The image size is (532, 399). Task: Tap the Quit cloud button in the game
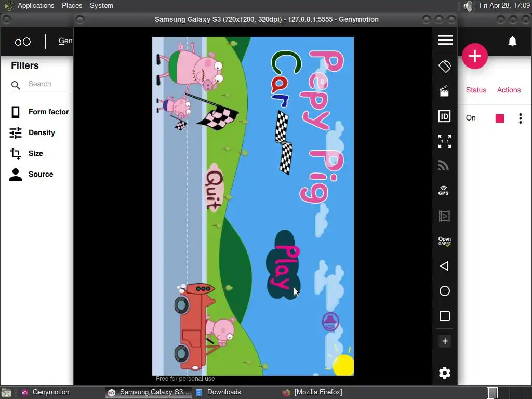(x=214, y=188)
